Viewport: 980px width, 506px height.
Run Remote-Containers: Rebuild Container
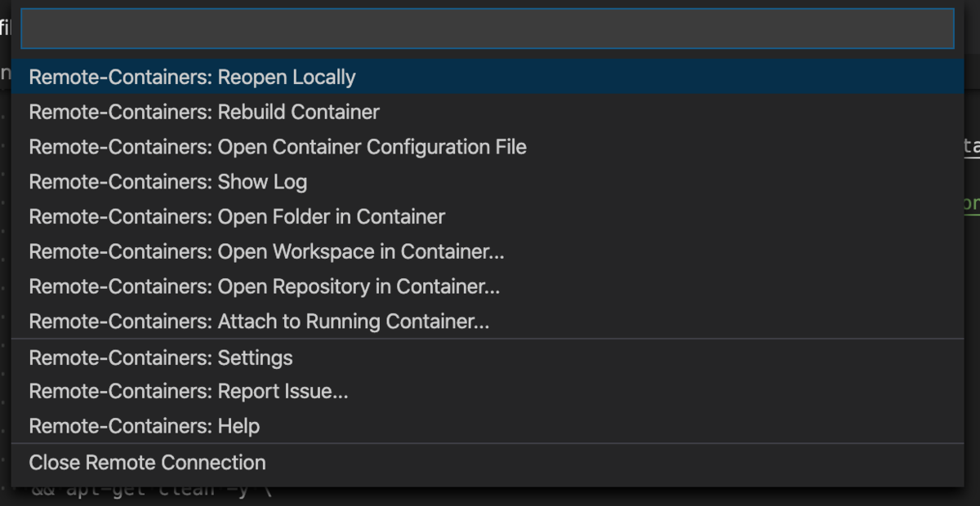coord(203,112)
